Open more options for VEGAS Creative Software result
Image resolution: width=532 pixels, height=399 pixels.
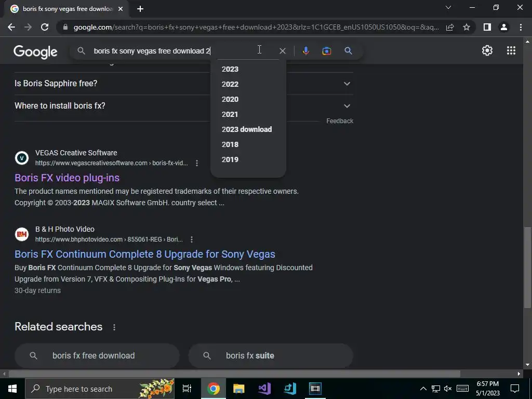[x=197, y=163]
